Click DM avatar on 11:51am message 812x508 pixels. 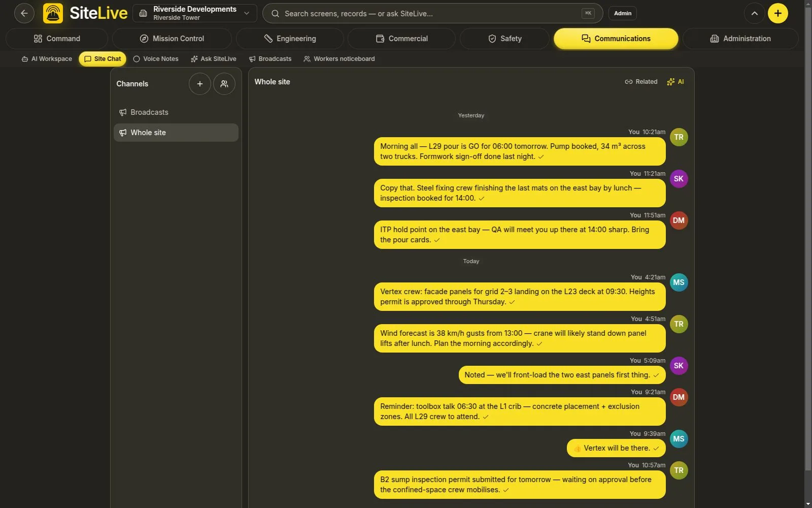point(679,220)
